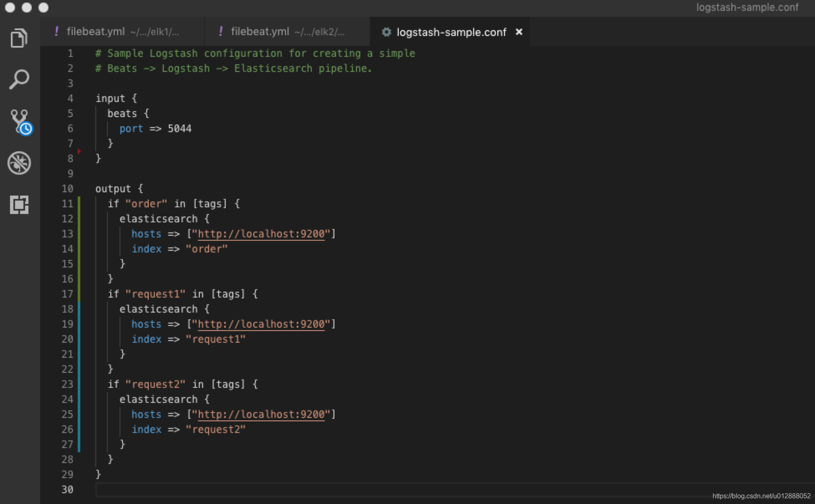815x504 pixels.
Task: Open the Search sidebar icon
Action: click(x=19, y=79)
